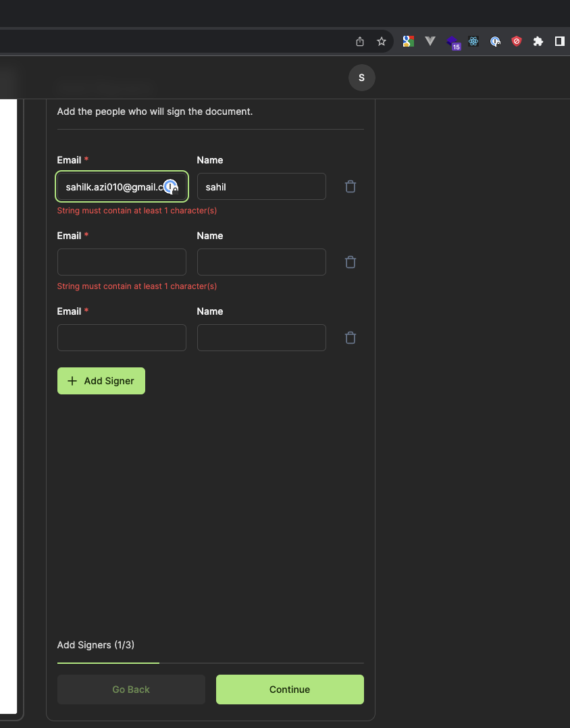This screenshot has height=728, width=570.
Task: Click the Add Signer button
Action: (x=101, y=381)
